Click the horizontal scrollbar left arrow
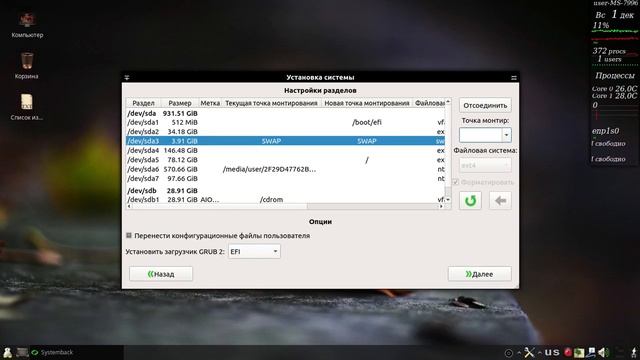640x360 pixels. click(x=129, y=207)
